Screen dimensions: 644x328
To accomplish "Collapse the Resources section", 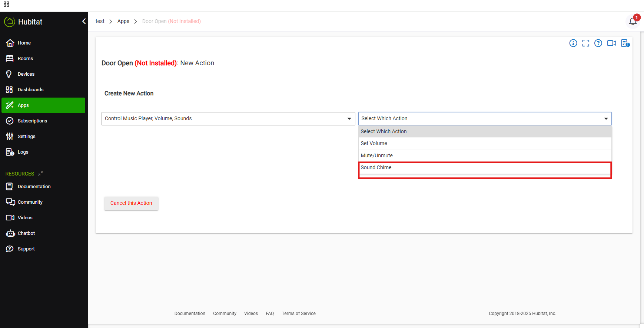I will [x=41, y=173].
